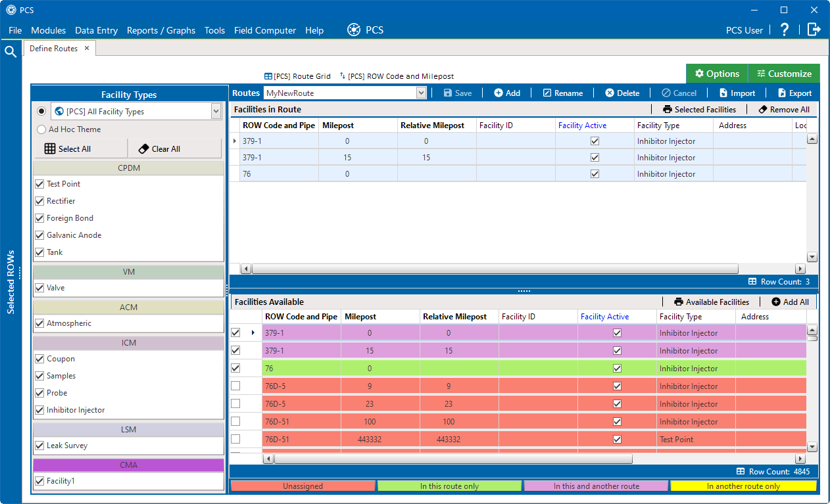Viewport: 830px width, 504px height.
Task: Check the 76D-5 milepost 9 row checkbox
Action: [235, 386]
